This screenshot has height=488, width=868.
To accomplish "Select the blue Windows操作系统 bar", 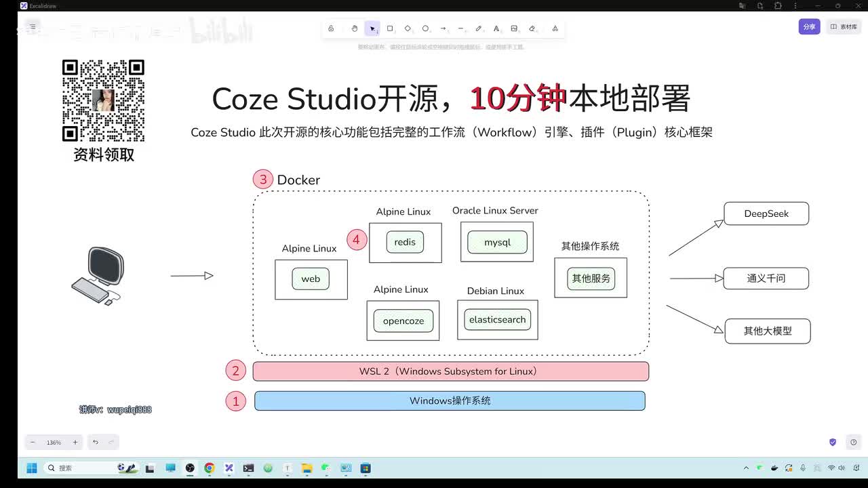I will tap(450, 401).
